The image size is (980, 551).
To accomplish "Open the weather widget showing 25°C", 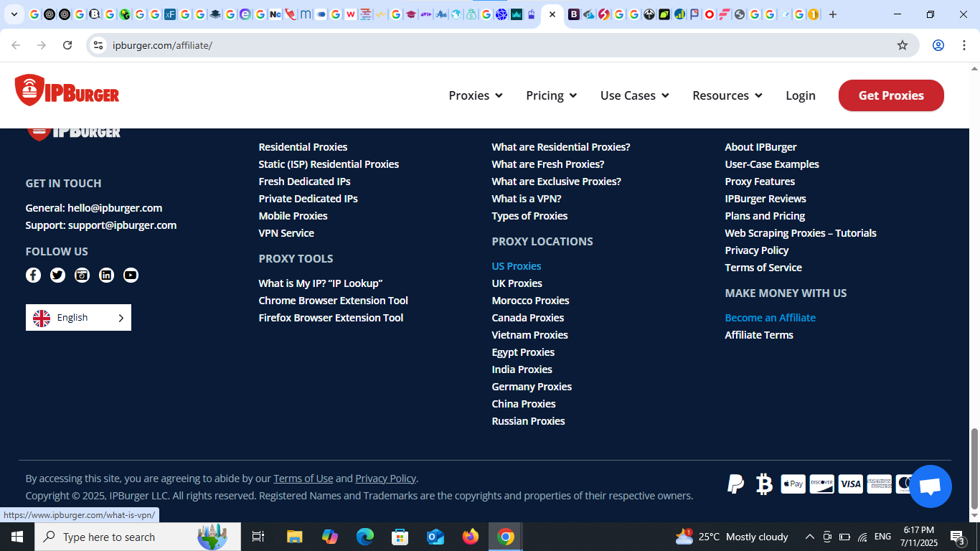I will 732,537.
